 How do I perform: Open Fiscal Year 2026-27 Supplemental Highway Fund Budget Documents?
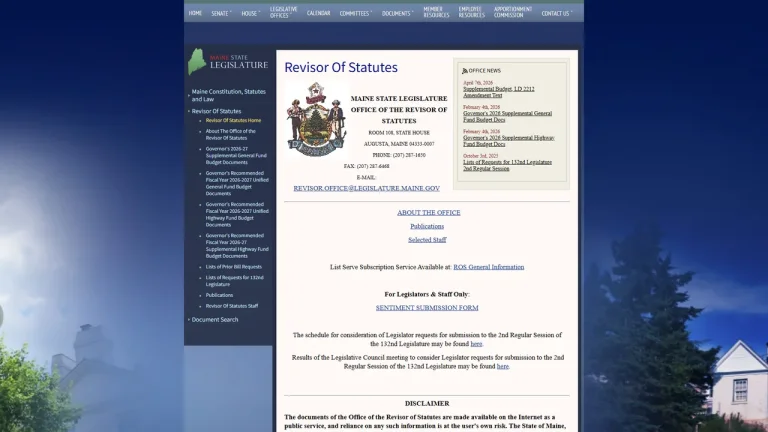237,246
